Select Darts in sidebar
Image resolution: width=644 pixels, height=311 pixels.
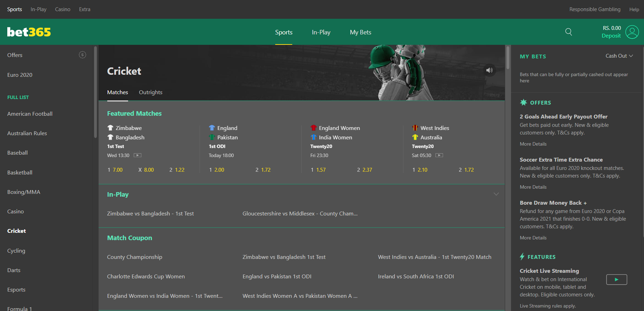pos(14,270)
